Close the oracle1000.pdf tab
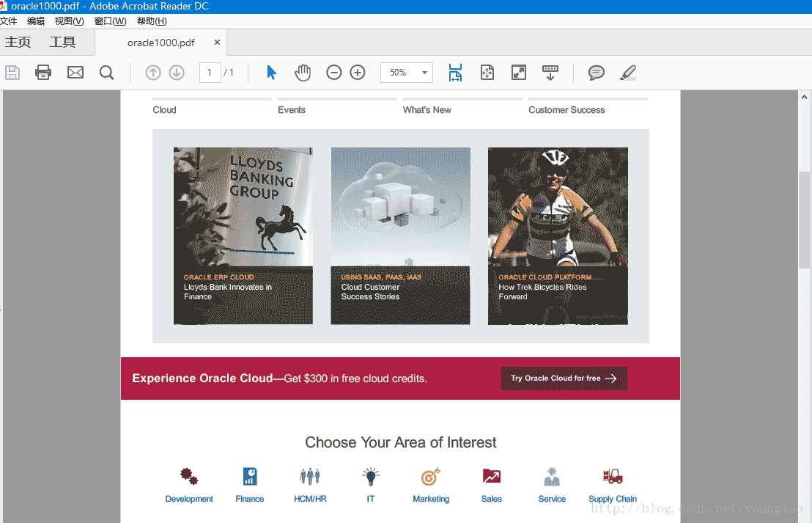 click(x=217, y=43)
